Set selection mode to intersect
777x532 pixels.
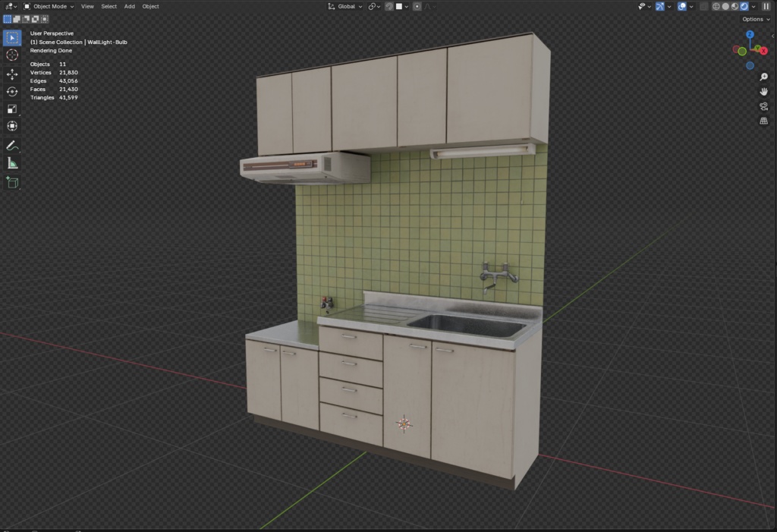tap(45, 19)
